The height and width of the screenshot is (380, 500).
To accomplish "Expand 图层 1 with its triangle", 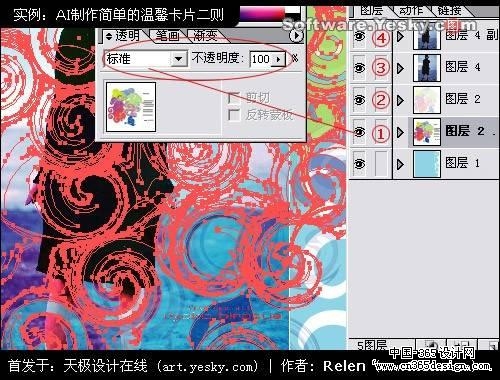I will point(400,164).
